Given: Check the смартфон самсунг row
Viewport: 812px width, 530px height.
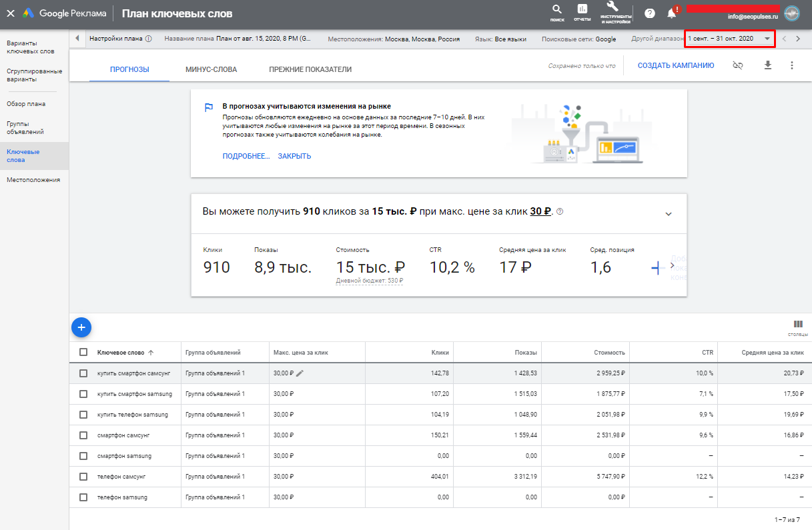Looking at the screenshot, I should click(83, 435).
